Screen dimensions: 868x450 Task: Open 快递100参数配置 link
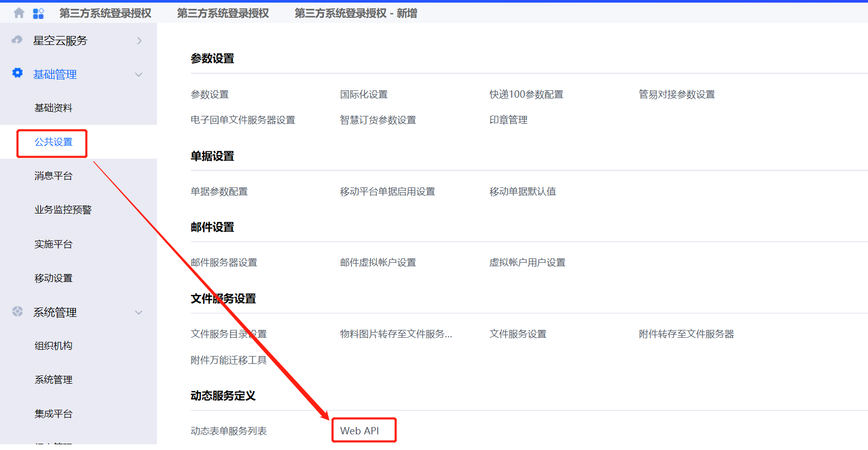[x=526, y=94]
